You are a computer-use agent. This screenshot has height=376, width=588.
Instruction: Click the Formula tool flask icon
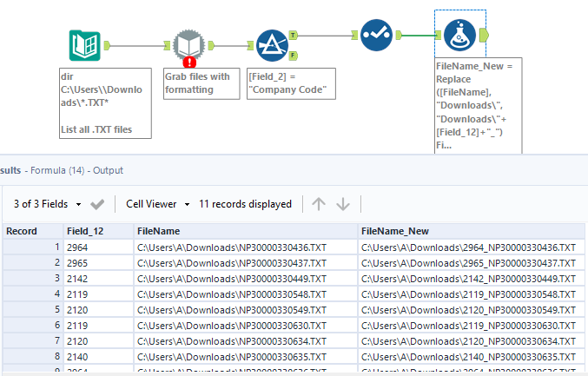[x=459, y=36]
